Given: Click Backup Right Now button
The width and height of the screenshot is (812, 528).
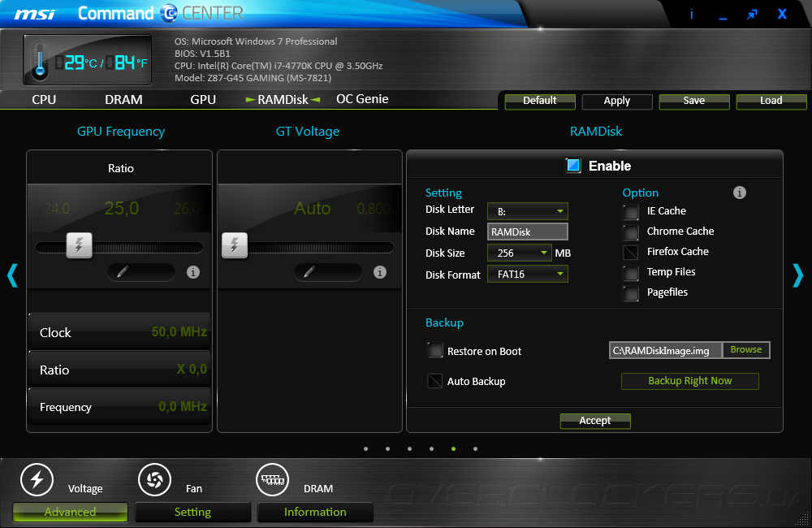Looking at the screenshot, I should 690,381.
